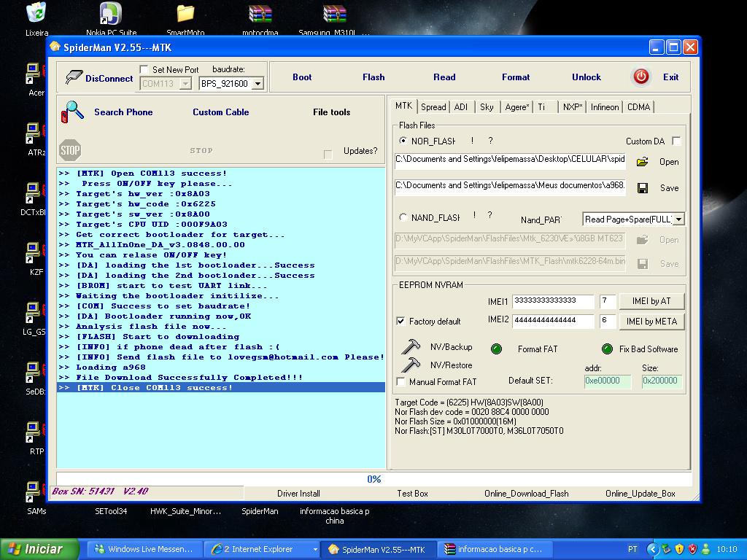Click the Size 0x200000 field

(661, 381)
